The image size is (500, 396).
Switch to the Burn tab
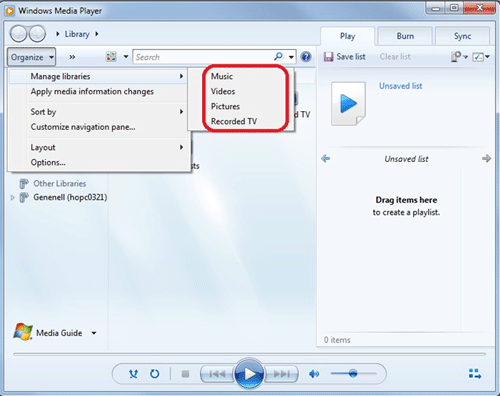click(405, 36)
